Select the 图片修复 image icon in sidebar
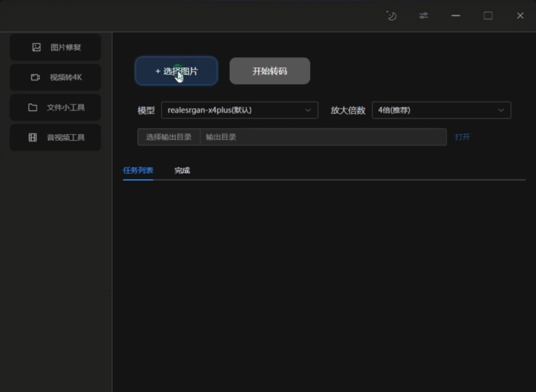Image resolution: width=536 pixels, height=392 pixels. click(36, 47)
